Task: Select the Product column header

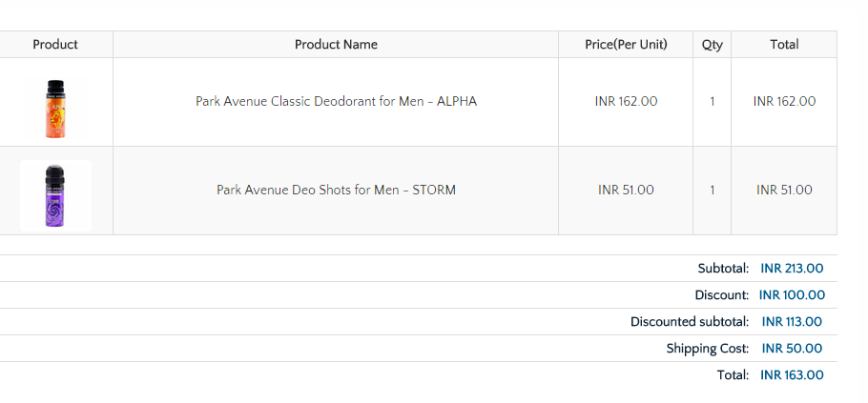Action: (x=55, y=45)
